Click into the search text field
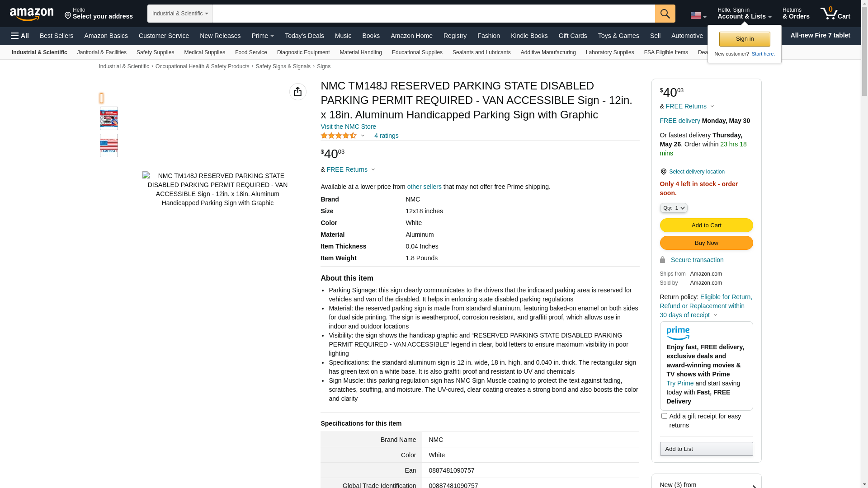868x488 pixels. click(433, 14)
